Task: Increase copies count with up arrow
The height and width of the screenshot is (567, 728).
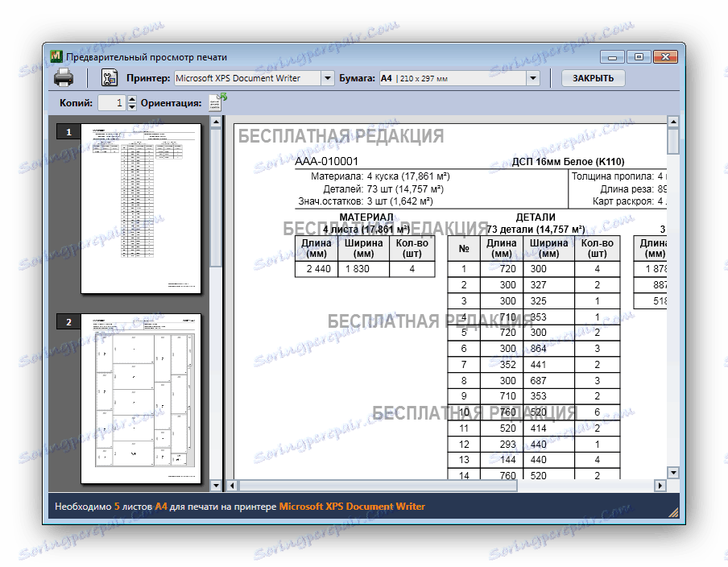Action: pyautogui.click(x=132, y=99)
